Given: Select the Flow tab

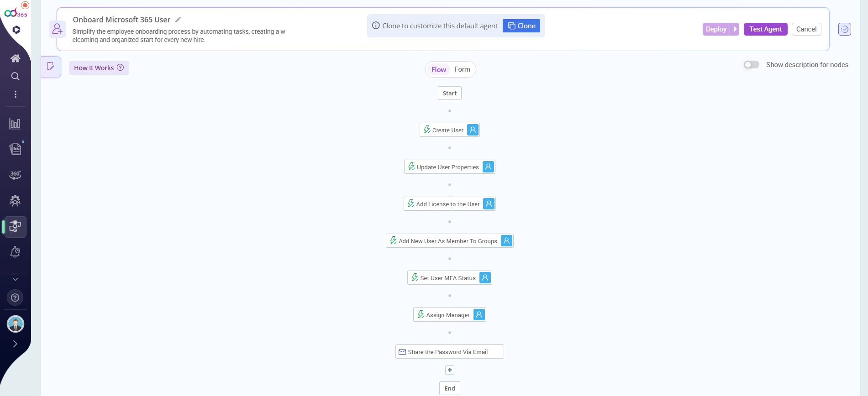Looking at the screenshot, I should coord(438,69).
